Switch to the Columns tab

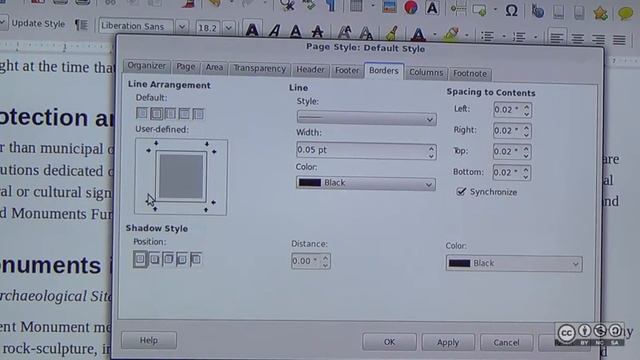tap(426, 73)
